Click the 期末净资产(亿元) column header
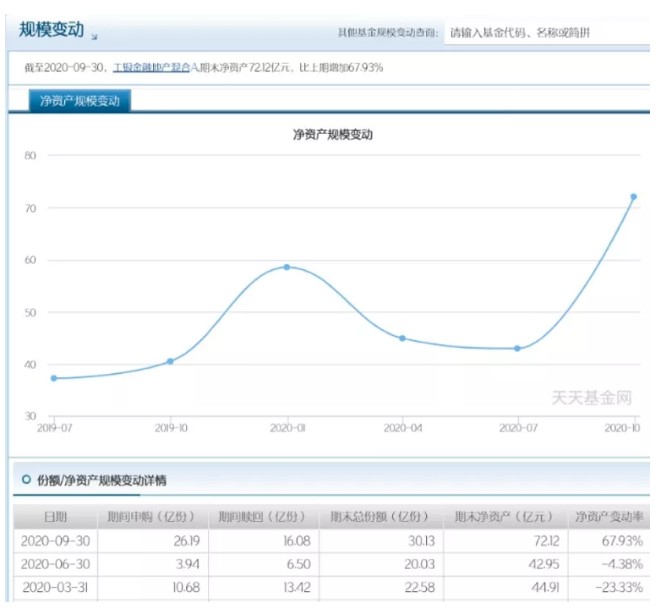This screenshot has height=607, width=660. [505, 516]
